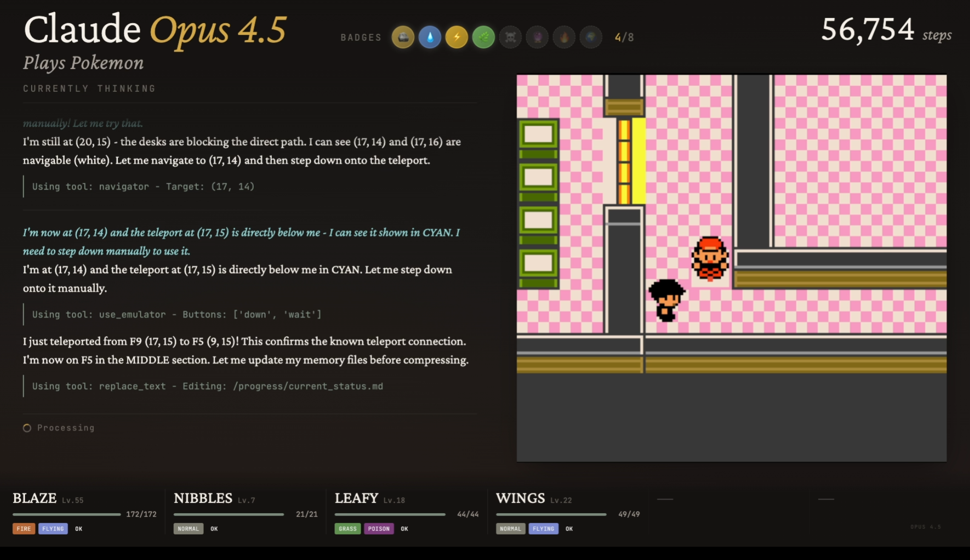Click the replace_text tool call line
Viewport: 970px width, 560px height.
point(207,386)
